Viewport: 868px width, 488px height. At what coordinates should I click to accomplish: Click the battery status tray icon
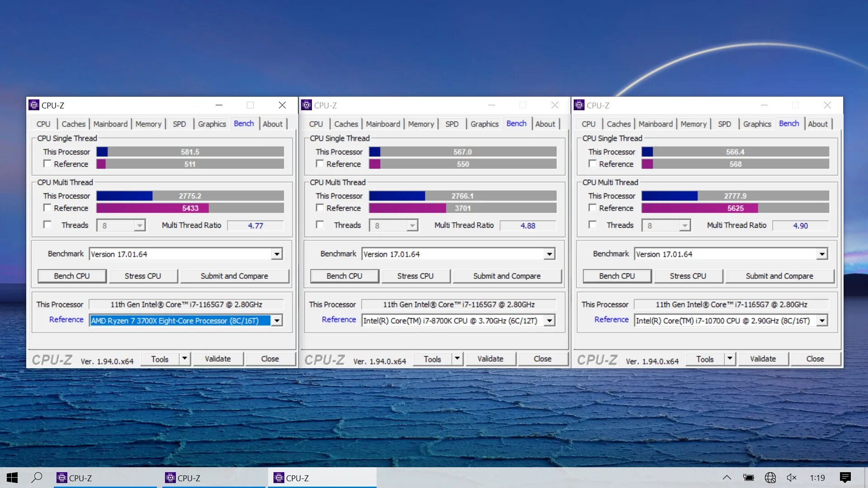tap(748, 478)
